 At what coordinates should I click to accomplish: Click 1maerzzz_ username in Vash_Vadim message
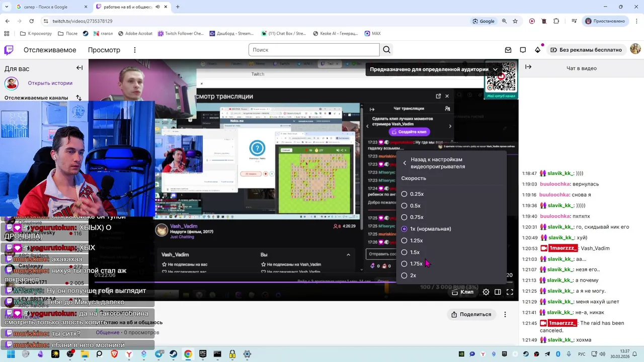[563, 248]
